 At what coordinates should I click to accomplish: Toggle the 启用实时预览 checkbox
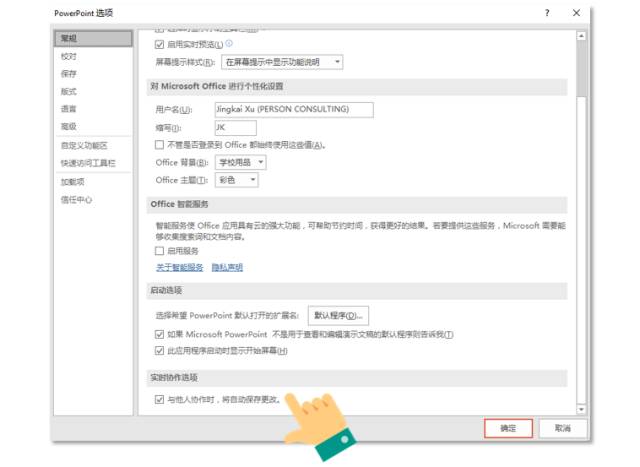tap(159, 44)
